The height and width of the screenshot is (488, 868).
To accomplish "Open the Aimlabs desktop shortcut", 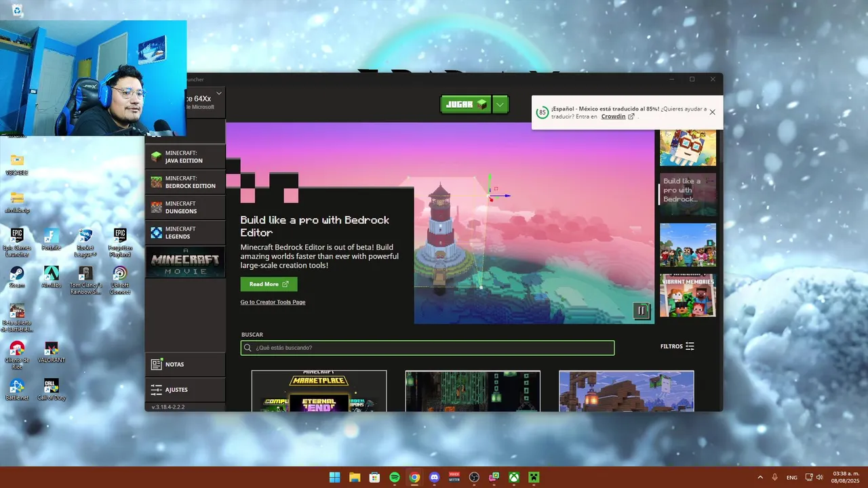I will tap(51, 277).
